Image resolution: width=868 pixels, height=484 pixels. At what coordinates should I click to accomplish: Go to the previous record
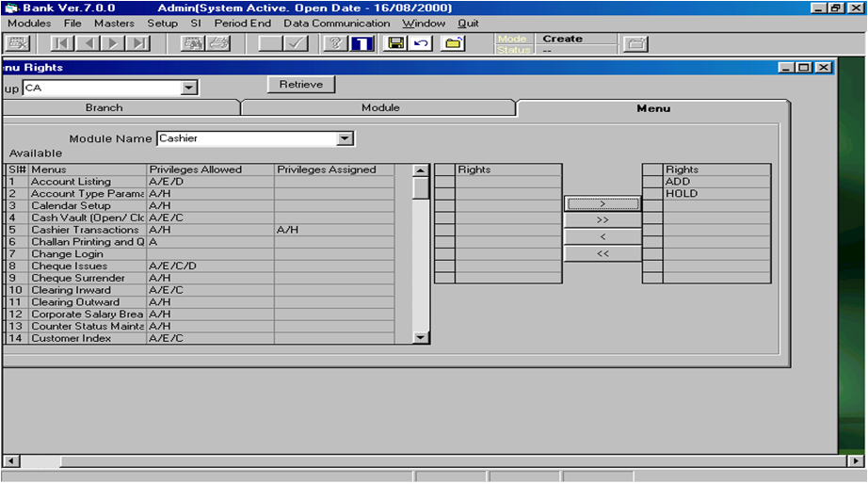click(88, 43)
